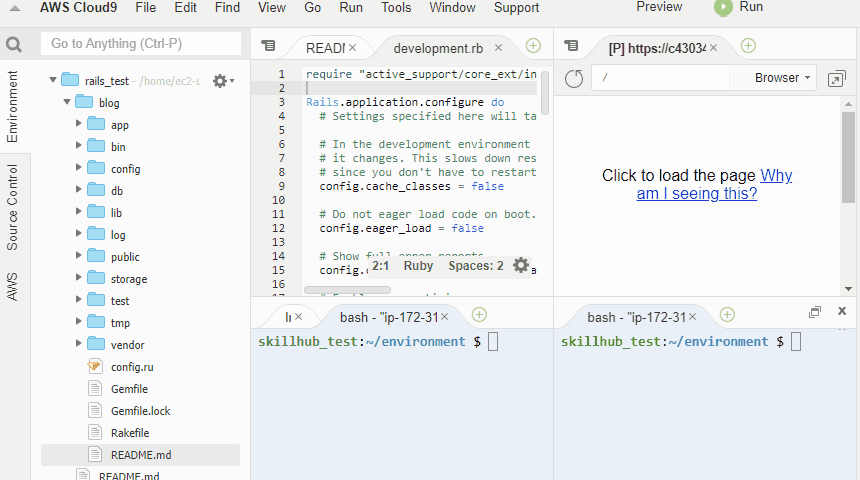Click the preview URL path field
860x480 pixels.
point(660,78)
